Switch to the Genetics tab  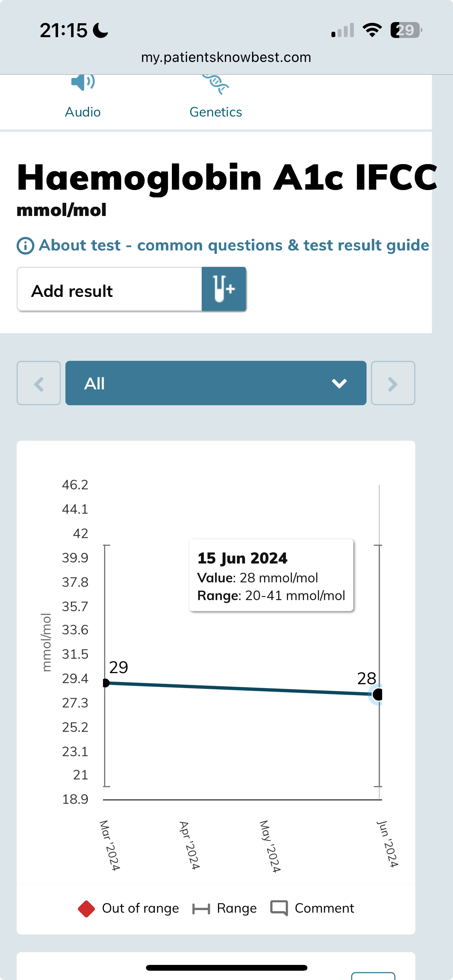(216, 112)
